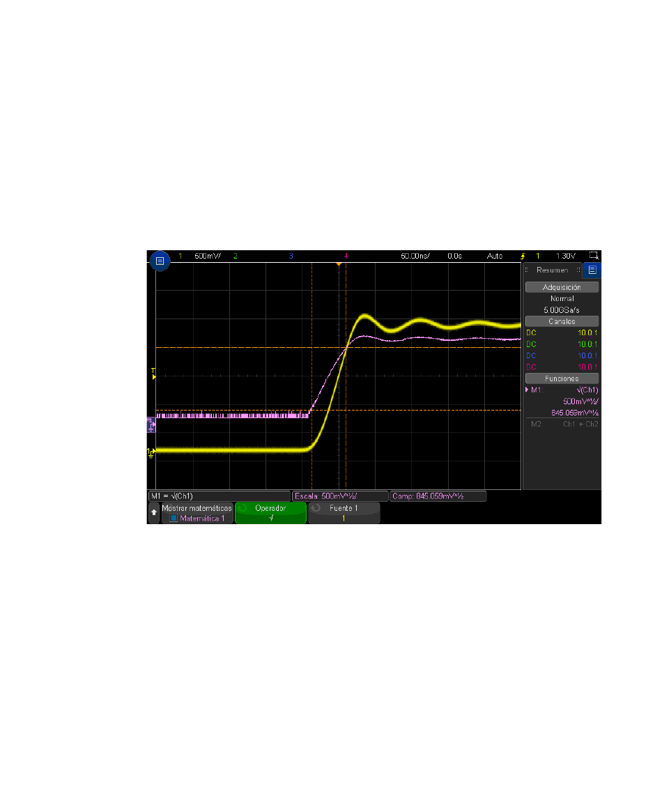Screen dimensions: 662x812
Task: Click the 5.00GSa/s sample rate text
Action: click(x=562, y=309)
